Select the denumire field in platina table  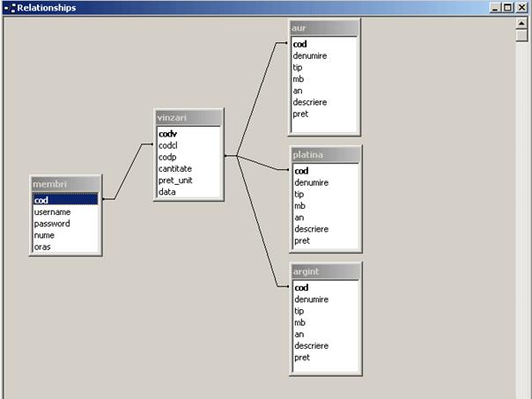311,182
